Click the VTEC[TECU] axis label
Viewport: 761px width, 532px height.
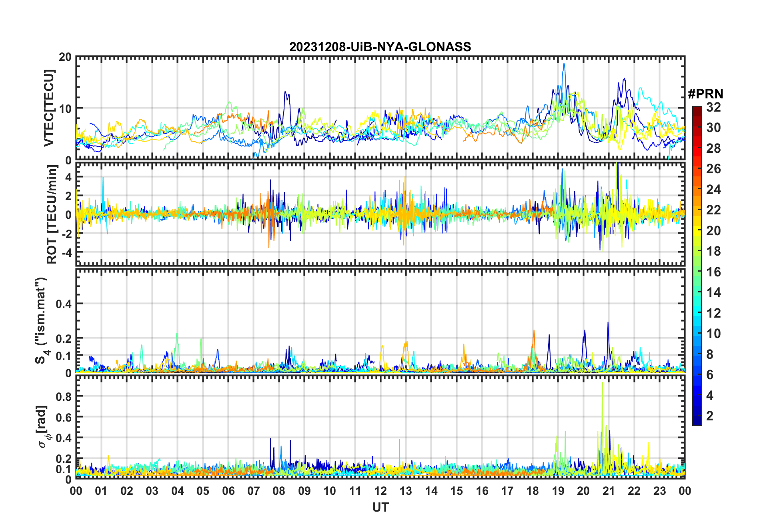coord(49,108)
